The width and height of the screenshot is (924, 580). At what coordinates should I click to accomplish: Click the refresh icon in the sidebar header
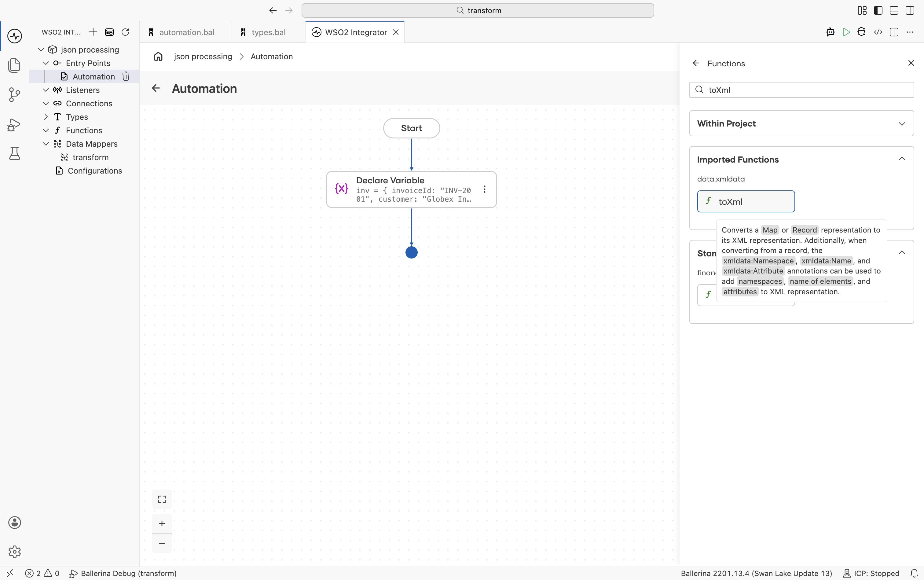125,32
